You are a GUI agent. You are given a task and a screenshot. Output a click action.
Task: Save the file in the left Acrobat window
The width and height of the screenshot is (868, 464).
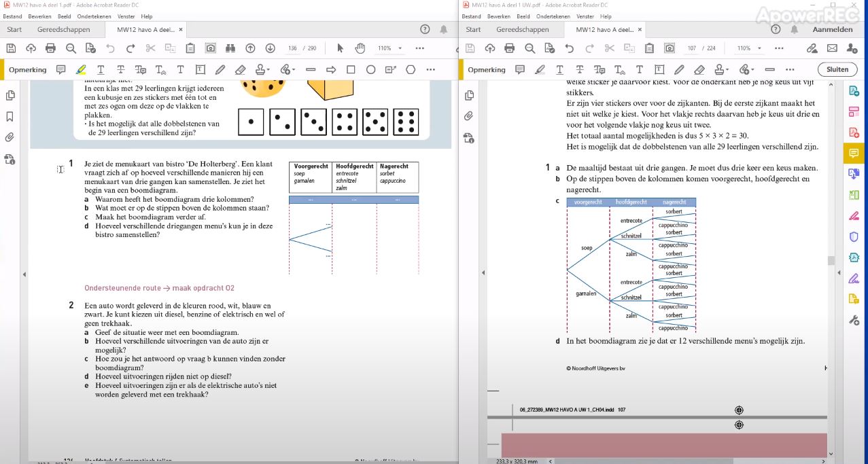pyautogui.click(x=10, y=48)
